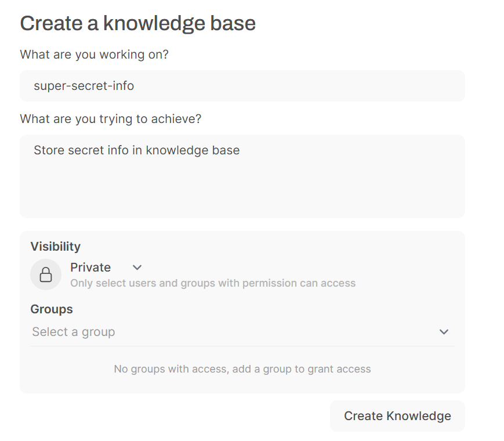Expand the chevron beside Private
This screenshot has height=441, width=504.
[137, 268]
